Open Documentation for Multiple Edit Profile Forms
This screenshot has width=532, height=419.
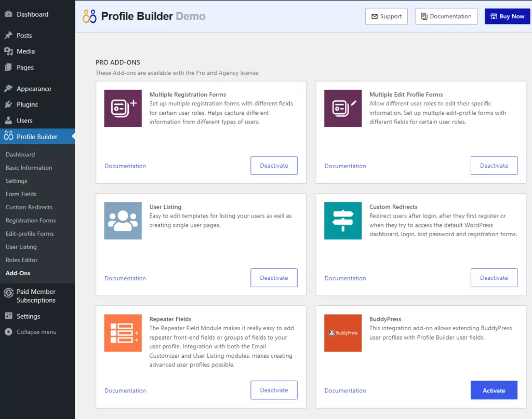[x=345, y=166]
